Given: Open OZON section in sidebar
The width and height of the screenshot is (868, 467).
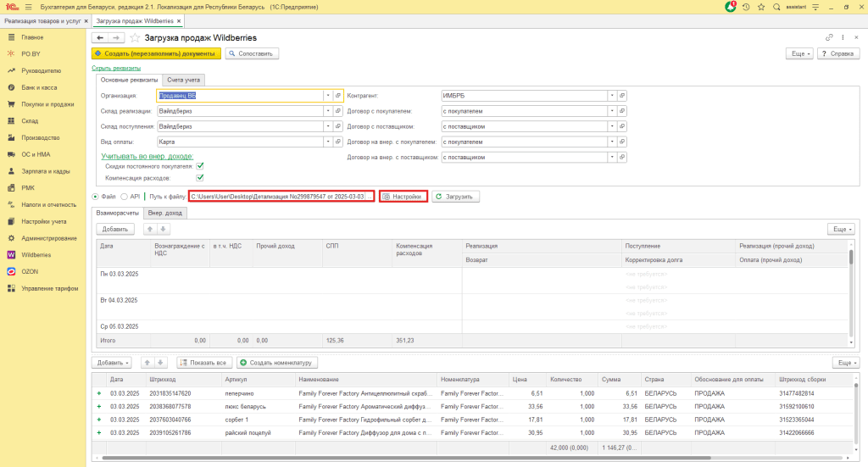Looking at the screenshot, I should tap(30, 271).
